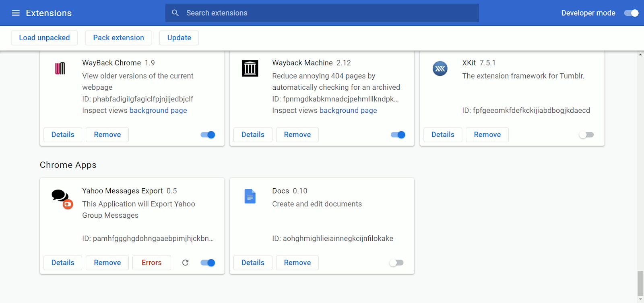Remove the WayBack Chrome extension
The width and height of the screenshot is (644, 303).
point(107,135)
